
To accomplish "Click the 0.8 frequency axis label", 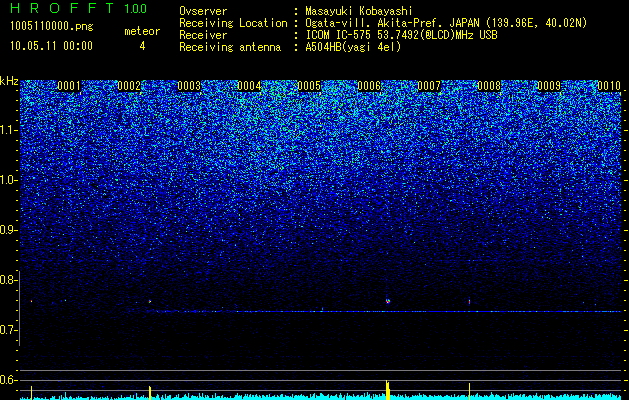I will click(8, 280).
